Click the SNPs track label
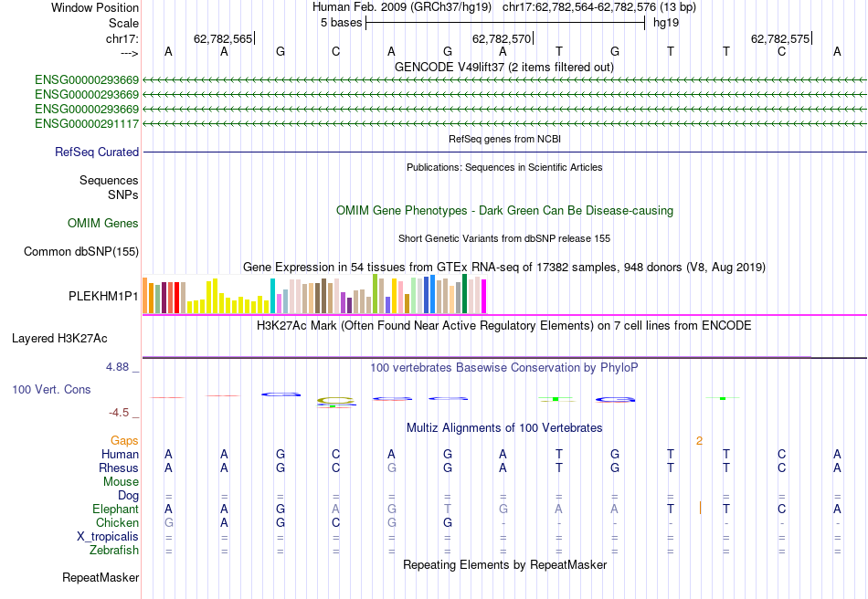The width and height of the screenshot is (868, 599). pos(123,194)
